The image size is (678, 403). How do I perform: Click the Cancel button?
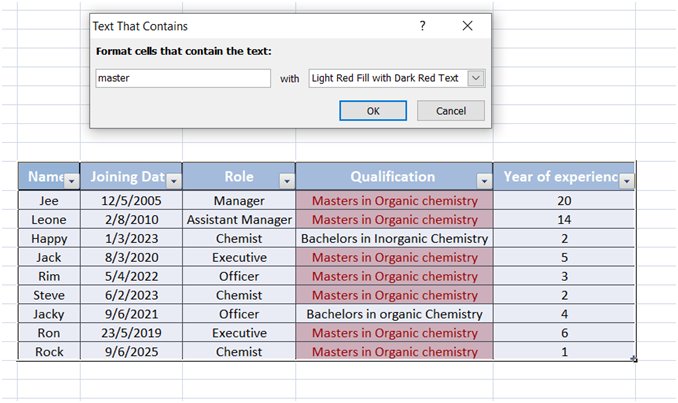point(451,111)
